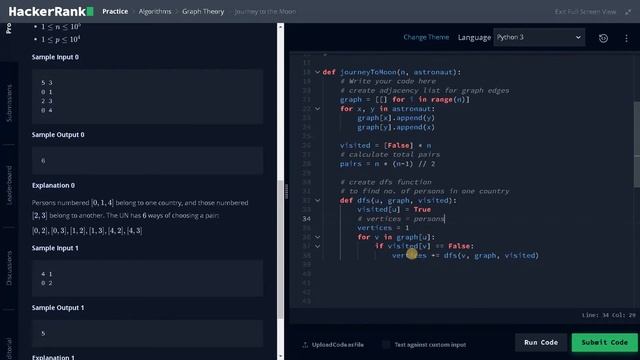Fold the 'for x, y in astronaut' loop

[317, 109]
